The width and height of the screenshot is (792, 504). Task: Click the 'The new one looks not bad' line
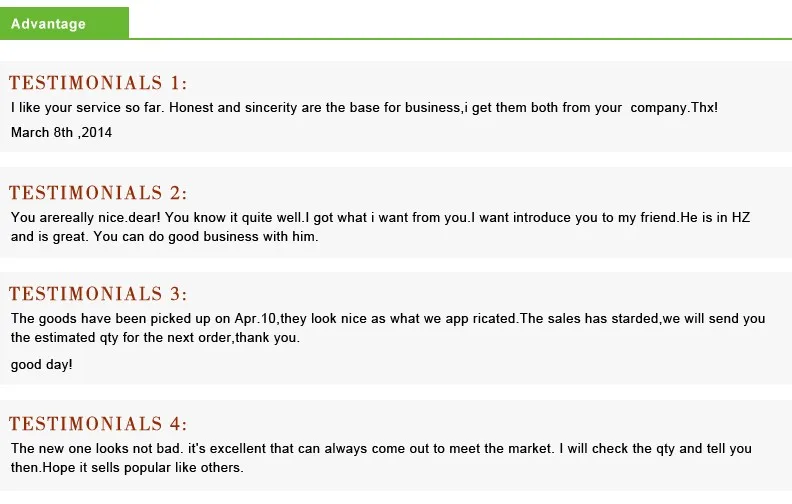pos(381,448)
